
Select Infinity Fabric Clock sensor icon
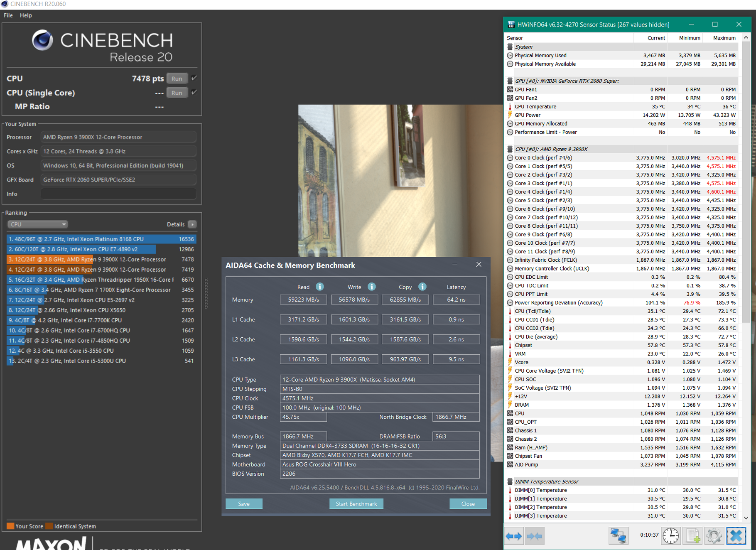pyautogui.click(x=510, y=260)
